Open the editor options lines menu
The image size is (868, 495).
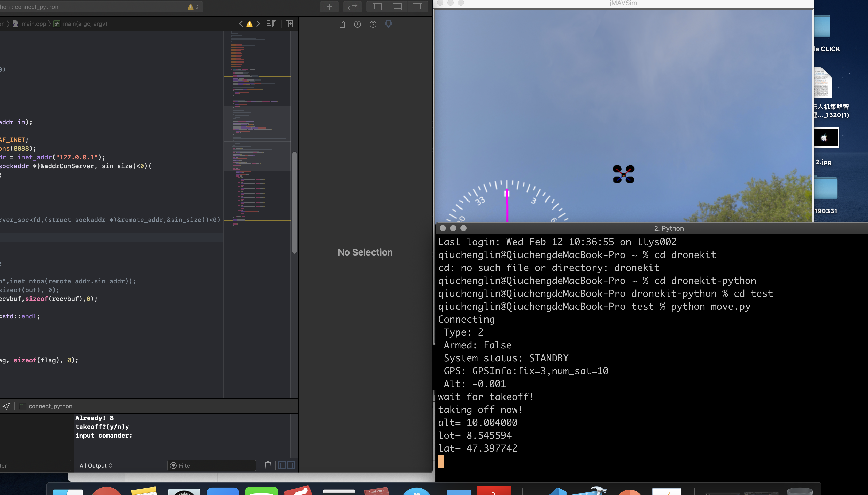pos(272,24)
